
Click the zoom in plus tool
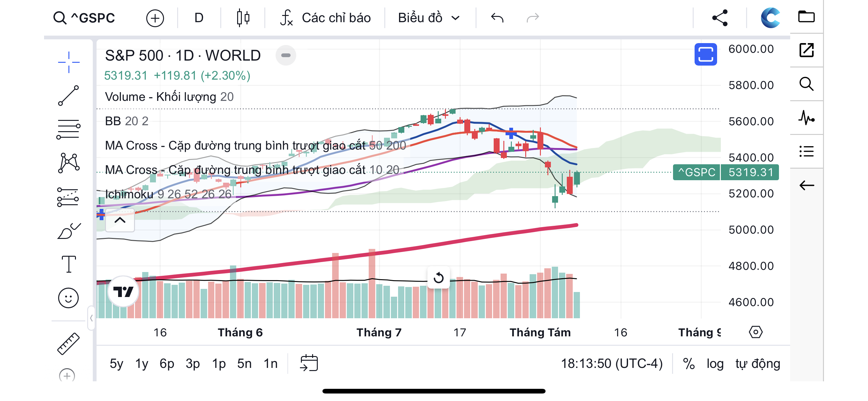(67, 375)
